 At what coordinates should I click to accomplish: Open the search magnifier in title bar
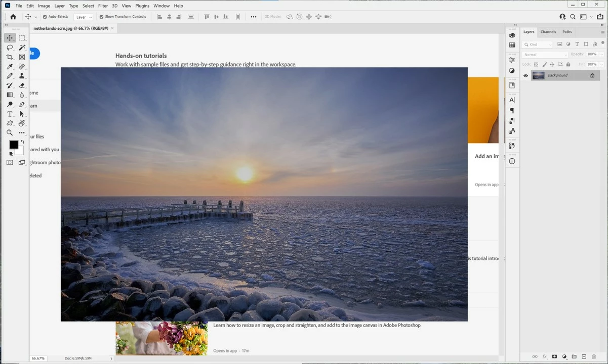point(573,17)
